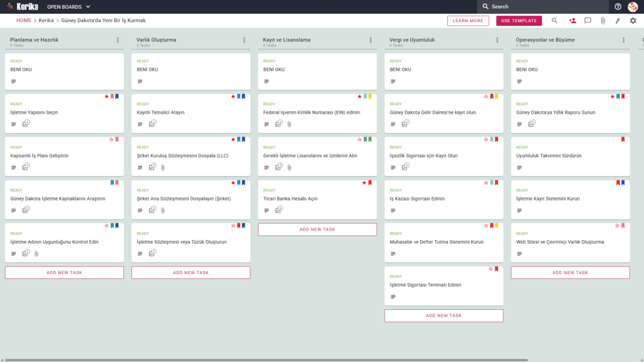Expand the OPEN BOARDS dropdown

click(x=69, y=6)
